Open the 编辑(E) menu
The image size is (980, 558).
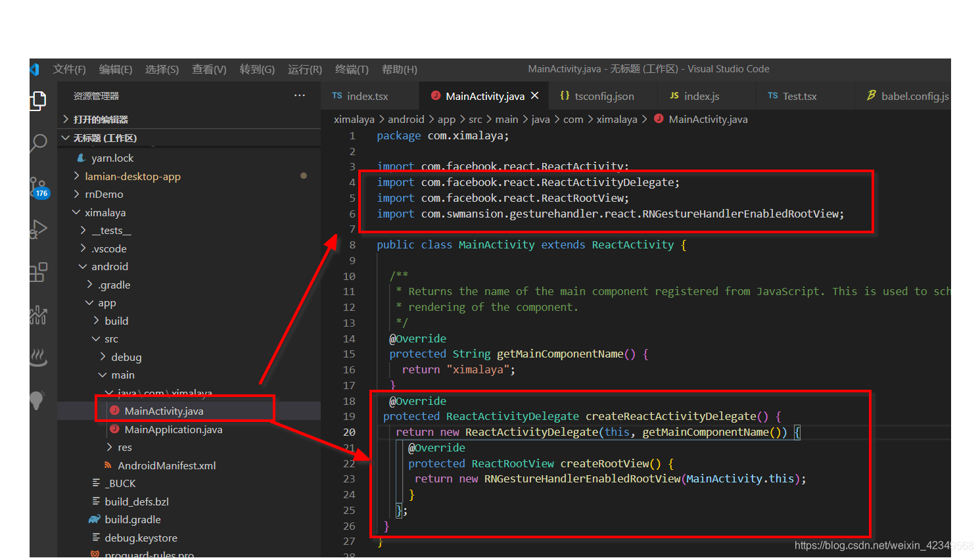[116, 69]
